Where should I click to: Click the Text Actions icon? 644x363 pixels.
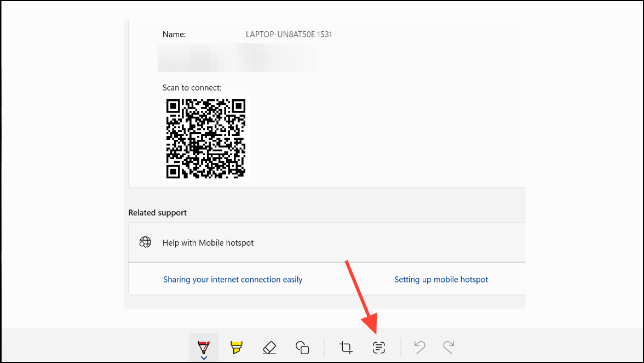pos(379,348)
